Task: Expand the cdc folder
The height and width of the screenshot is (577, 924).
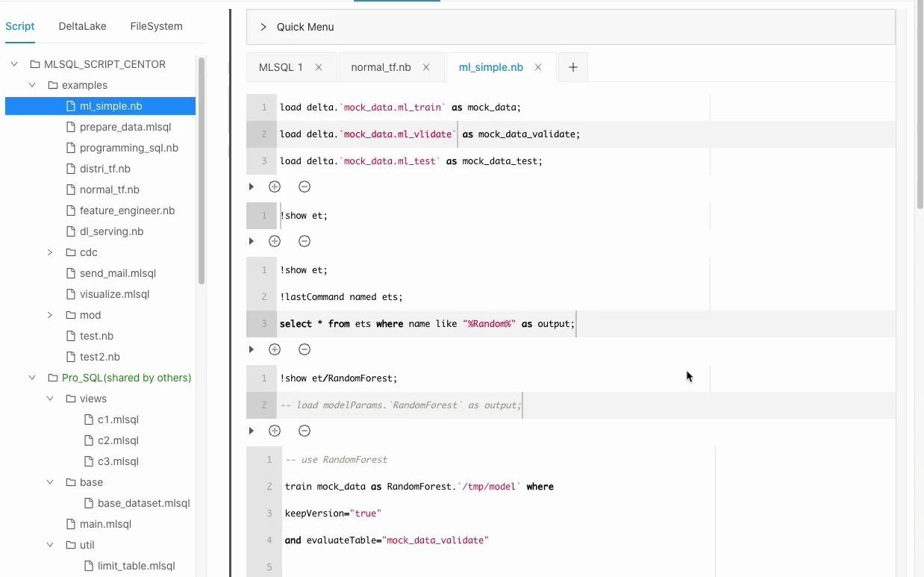Action: coord(49,252)
